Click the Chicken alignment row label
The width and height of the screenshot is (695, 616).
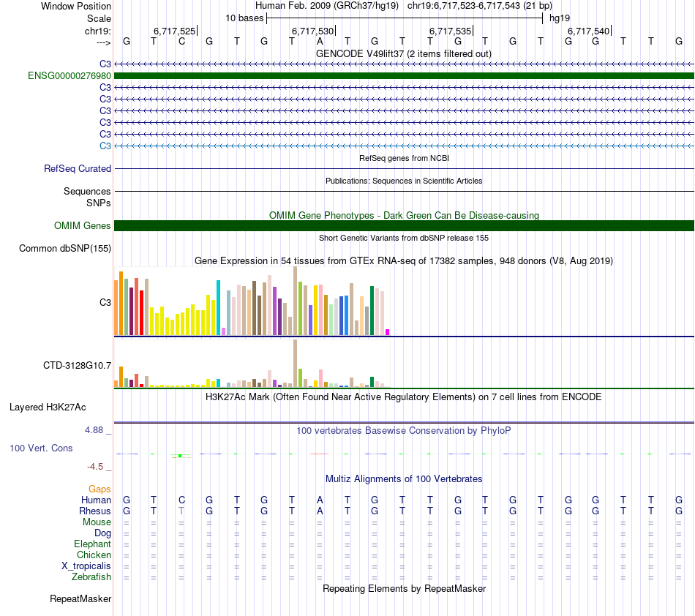(x=94, y=555)
